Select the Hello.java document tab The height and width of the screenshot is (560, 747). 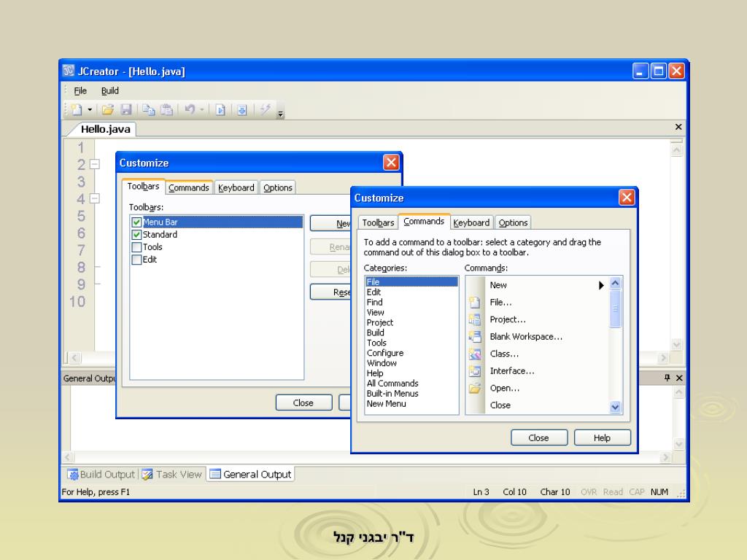click(105, 129)
